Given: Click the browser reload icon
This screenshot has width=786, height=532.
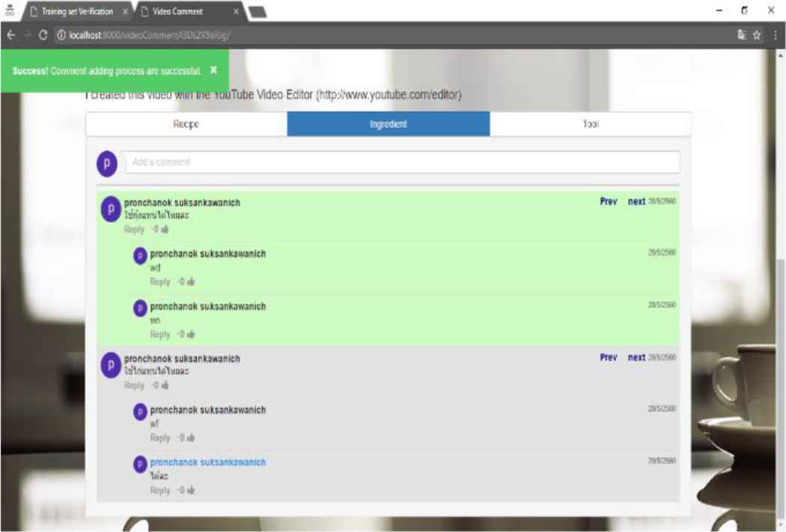Looking at the screenshot, I should click(x=43, y=35).
